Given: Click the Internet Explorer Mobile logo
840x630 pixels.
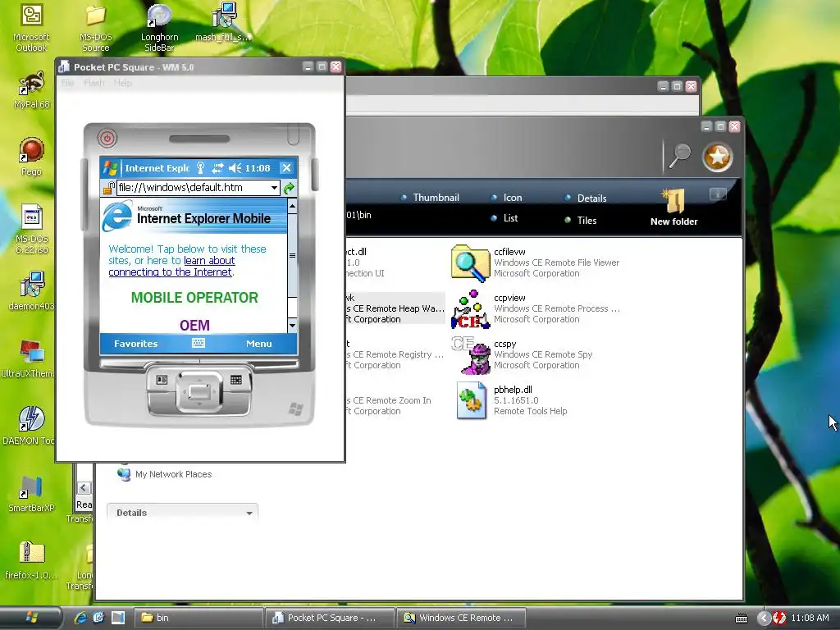Looking at the screenshot, I should [116, 216].
